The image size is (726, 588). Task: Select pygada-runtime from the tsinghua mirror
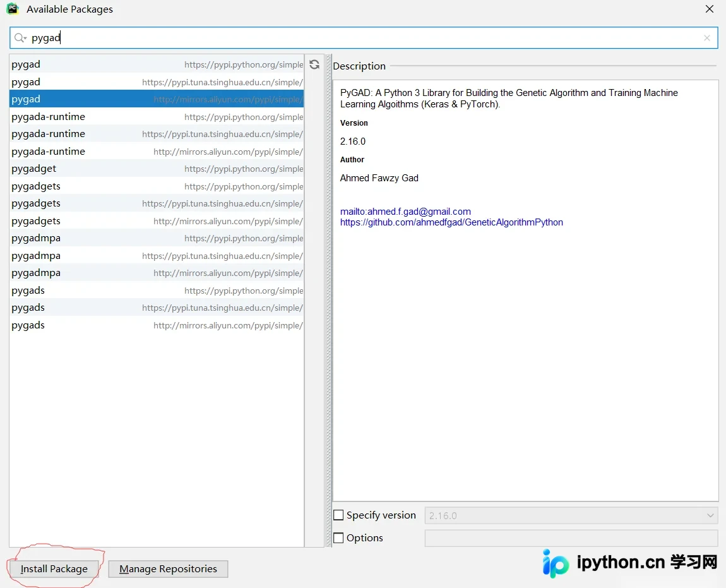pos(157,134)
